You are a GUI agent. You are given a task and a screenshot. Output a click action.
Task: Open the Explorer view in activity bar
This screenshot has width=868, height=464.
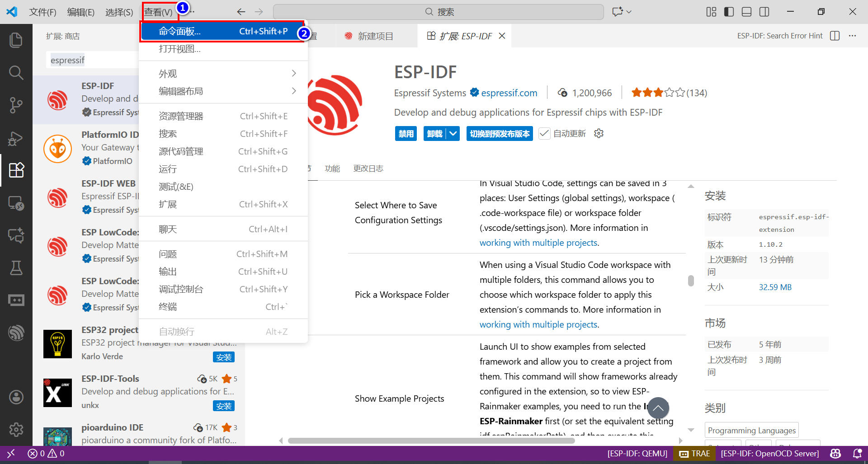[16, 40]
